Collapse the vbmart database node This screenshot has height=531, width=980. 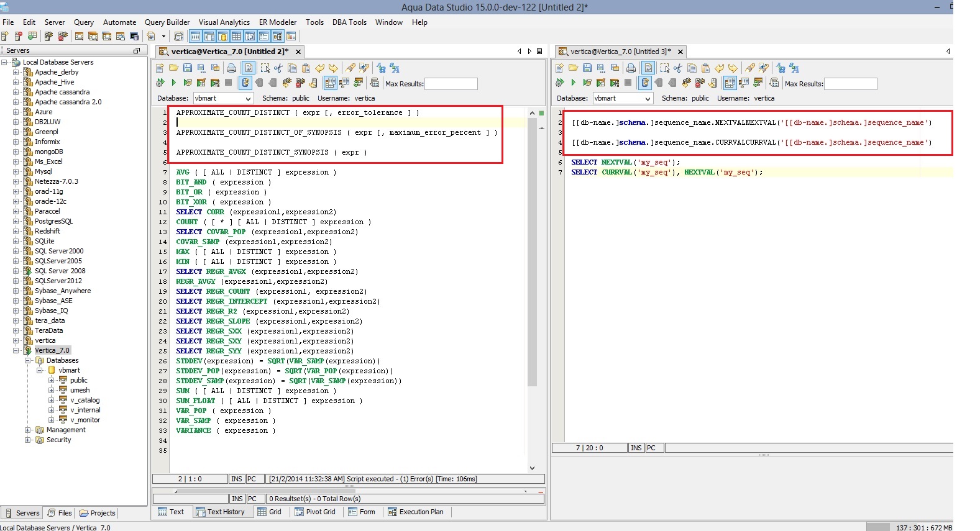click(x=40, y=370)
